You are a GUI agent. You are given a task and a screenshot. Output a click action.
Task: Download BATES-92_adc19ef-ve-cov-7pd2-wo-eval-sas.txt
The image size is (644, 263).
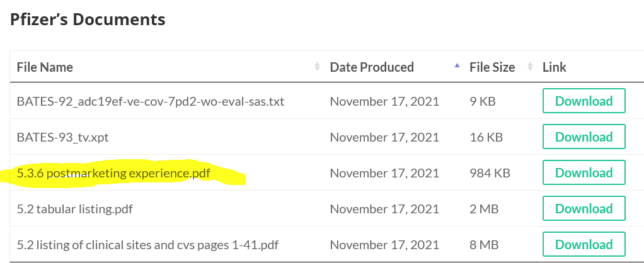584,101
